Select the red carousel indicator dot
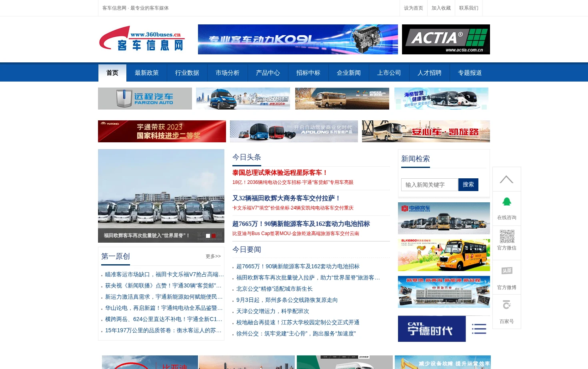 coord(214,236)
